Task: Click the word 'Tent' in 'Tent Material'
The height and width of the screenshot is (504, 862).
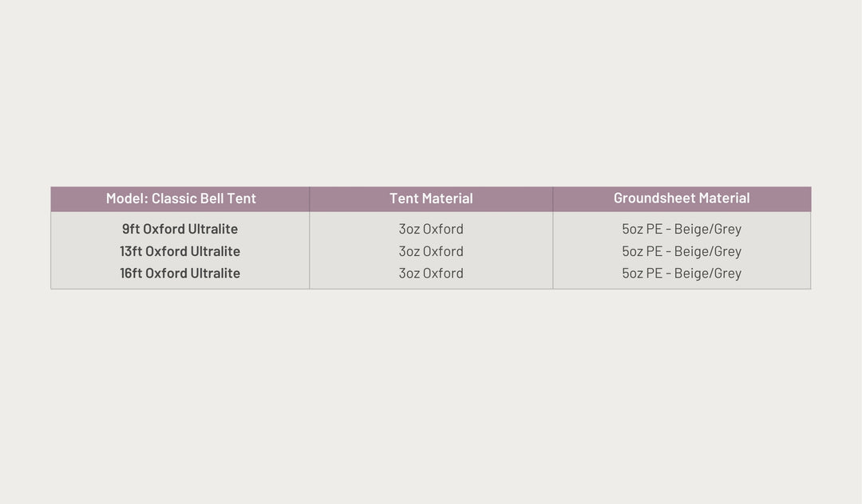Action: [x=403, y=199]
